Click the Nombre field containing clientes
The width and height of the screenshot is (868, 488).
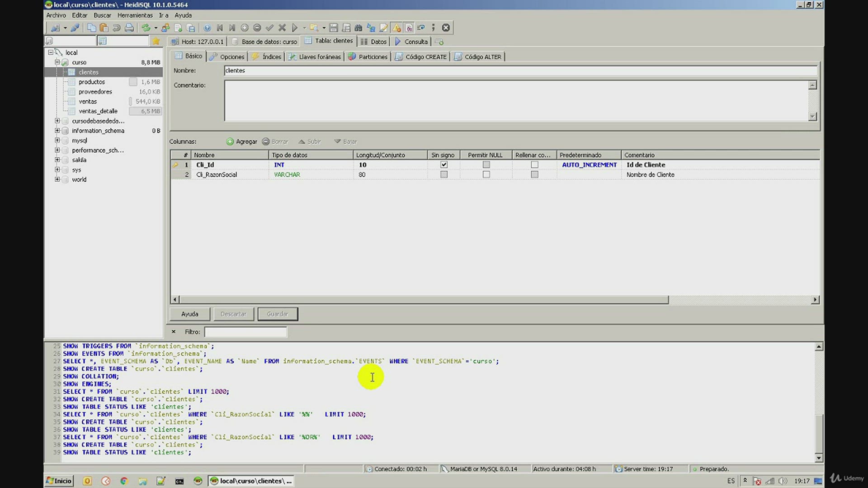[521, 70]
